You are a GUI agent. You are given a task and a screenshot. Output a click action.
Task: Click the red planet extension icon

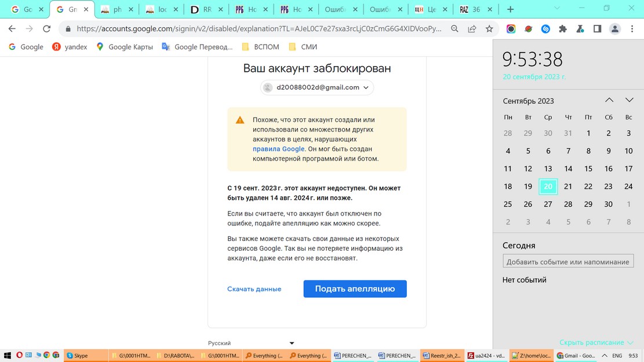click(x=528, y=29)
